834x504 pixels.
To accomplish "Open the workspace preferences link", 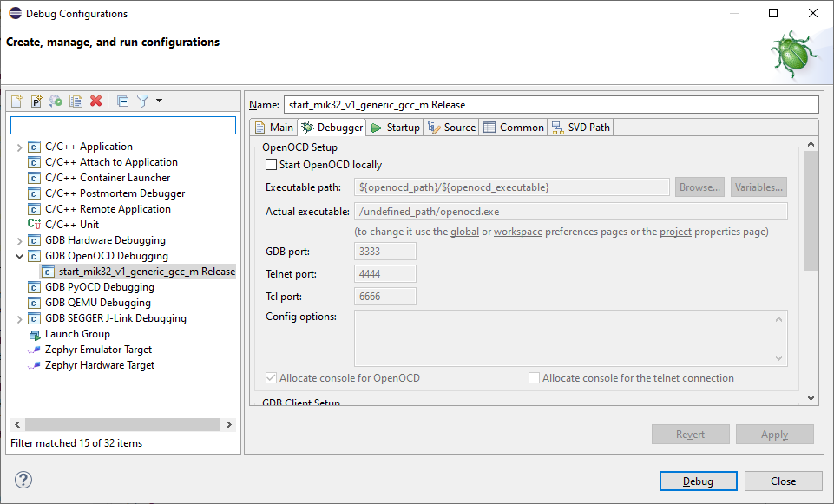I will coord(518,232).
